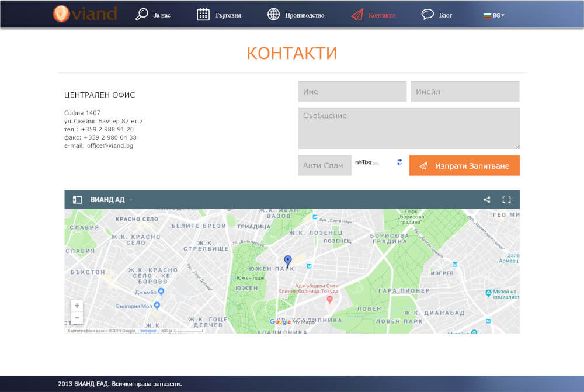Click the metro icon near бул. Свети Наум
The image size is (584, 392).
[315, 217]
